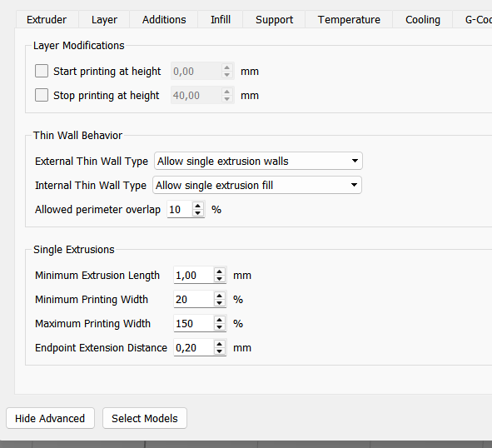This screenshot has height=448, width=492.
Task: Decrease Allowed perimeter overlap with down arrow
Action: (197, 213)
